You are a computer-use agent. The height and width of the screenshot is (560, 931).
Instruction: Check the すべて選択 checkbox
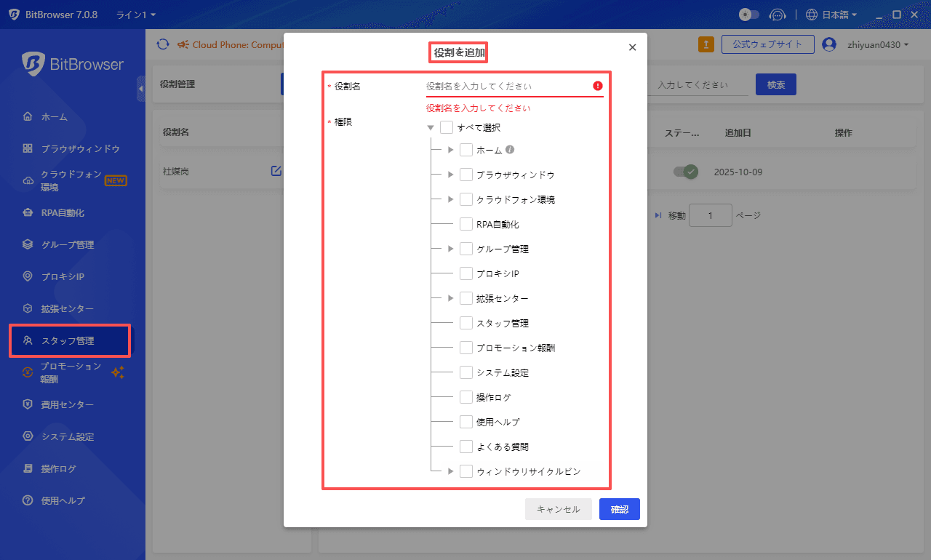click(x=447, y=127)
